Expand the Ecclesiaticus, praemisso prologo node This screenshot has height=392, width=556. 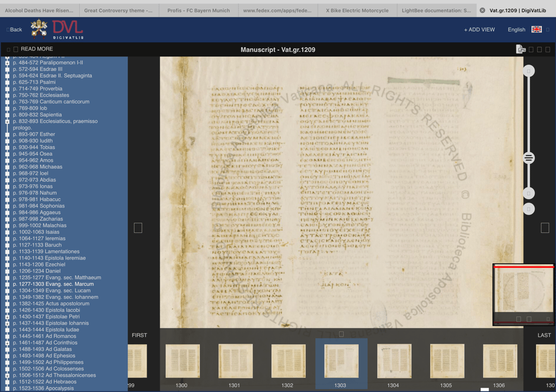pyautogui.click(x=7, y=122)
